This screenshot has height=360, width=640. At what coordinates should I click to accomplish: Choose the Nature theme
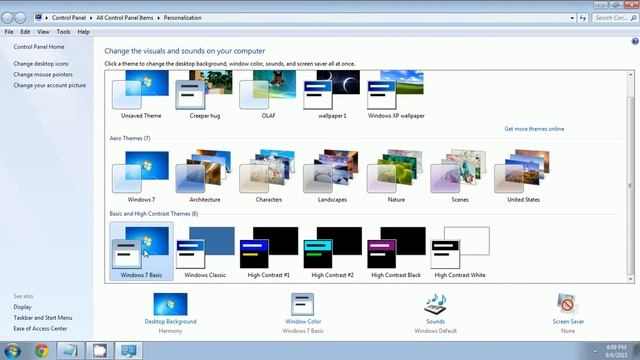click(x=396, y=176)
